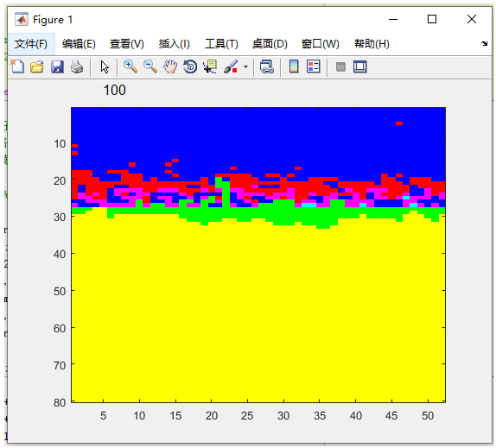This screenshot has width=496, height=448.
Task: Insert a colorbar from the toolbar
Action: click(x=294, y=66)
